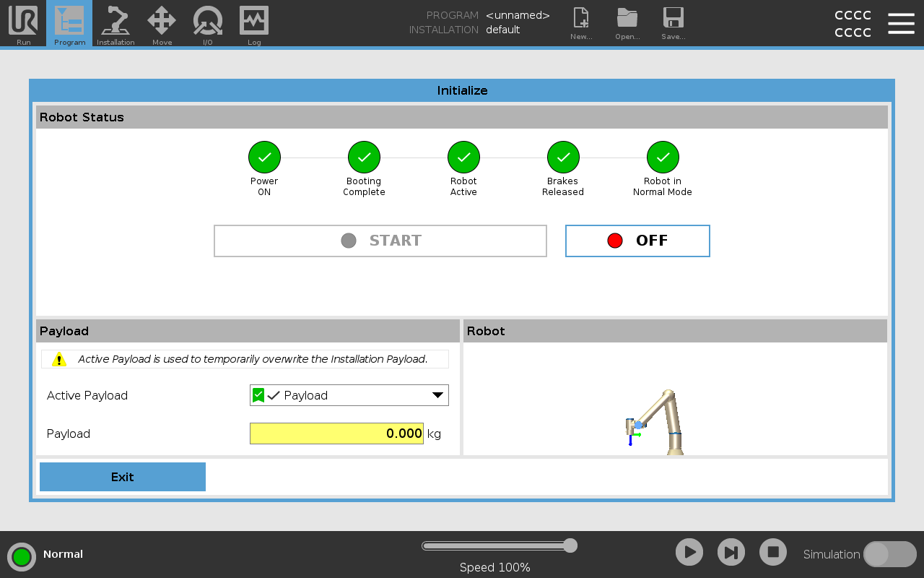Click the START button

tap(380, 241)
